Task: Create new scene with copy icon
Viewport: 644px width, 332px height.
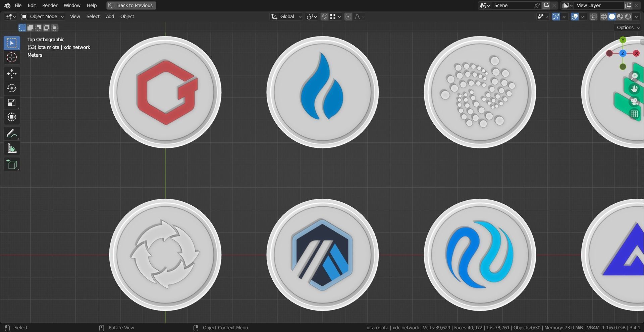Action: click(546, 5)
